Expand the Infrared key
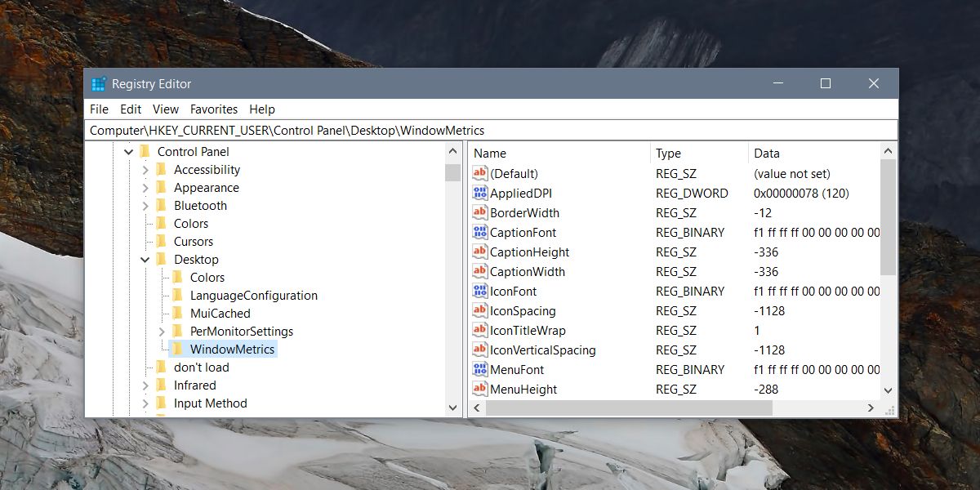This screenshot has width=980, height=490. click(145, 385)
